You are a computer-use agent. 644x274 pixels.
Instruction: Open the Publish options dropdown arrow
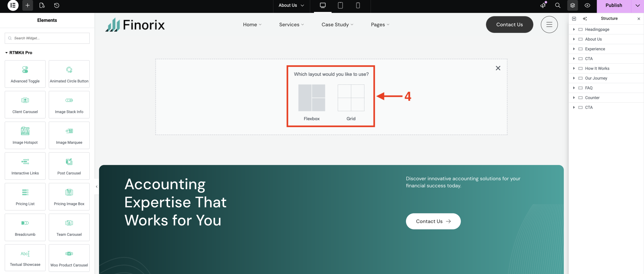(x=637, y=5)
